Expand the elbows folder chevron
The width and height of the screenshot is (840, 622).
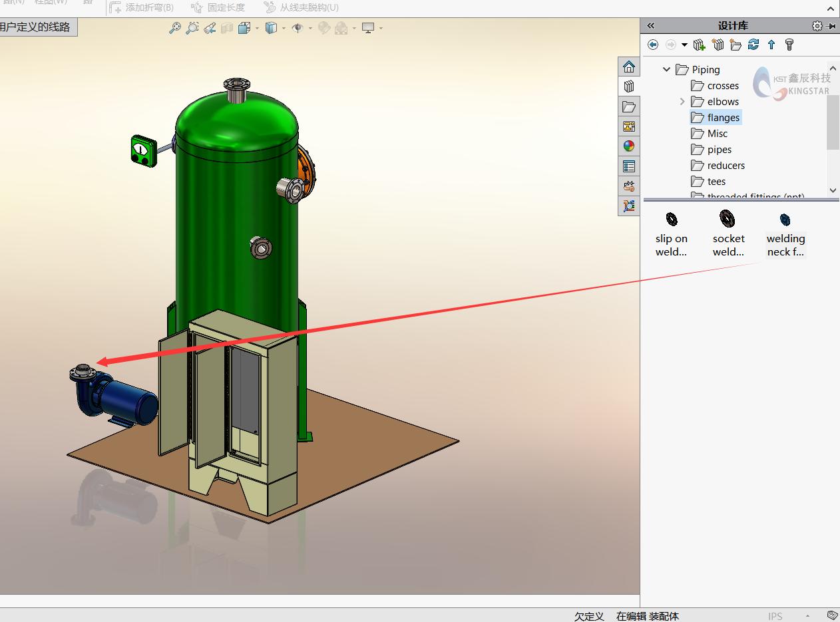pyautogui.click(x=682, y=101)
